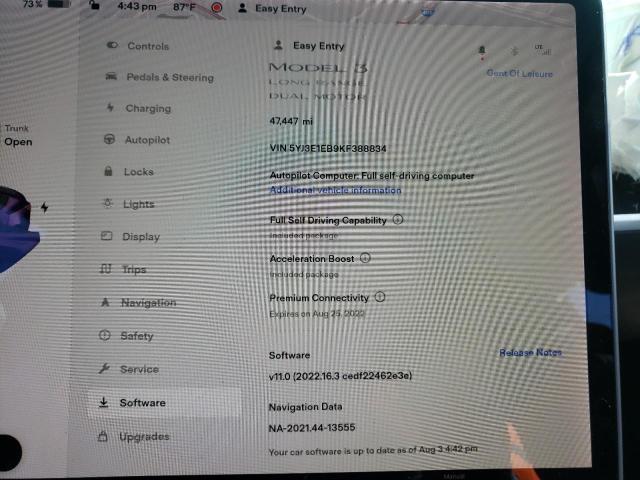Screen dimensions: 640x480
Task: Open the Service section
Action: (128, 369)
